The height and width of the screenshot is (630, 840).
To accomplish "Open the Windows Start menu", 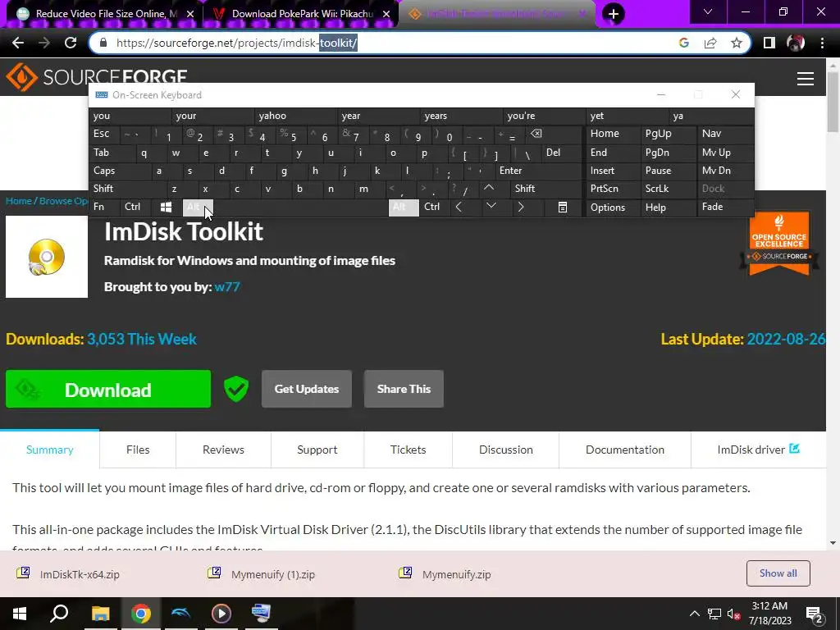I will (20, 614).
